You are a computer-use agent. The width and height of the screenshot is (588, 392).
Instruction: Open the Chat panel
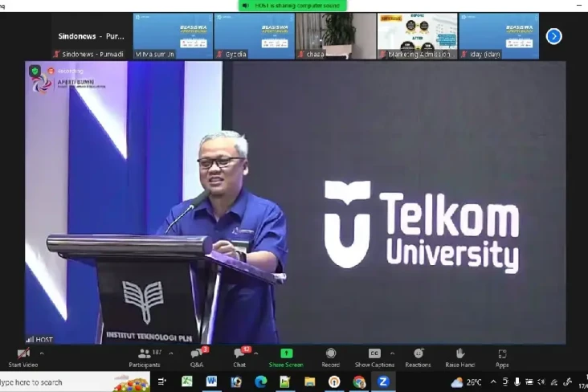point(239,358)
